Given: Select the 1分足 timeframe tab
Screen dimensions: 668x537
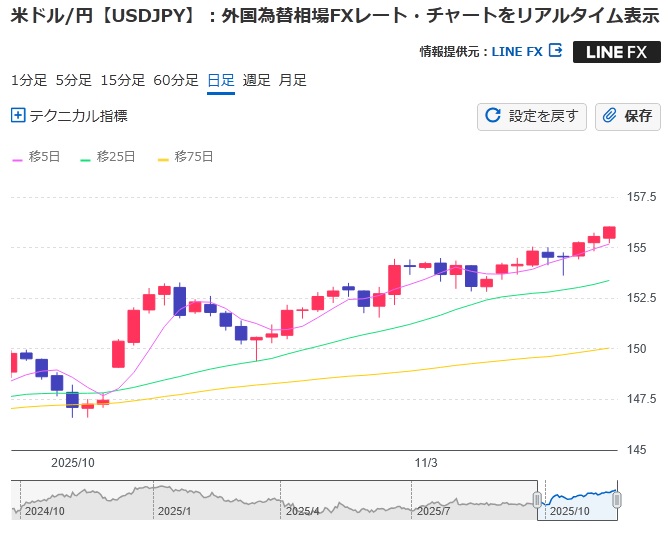Looking at the screenshot, I should click(28, 81).
